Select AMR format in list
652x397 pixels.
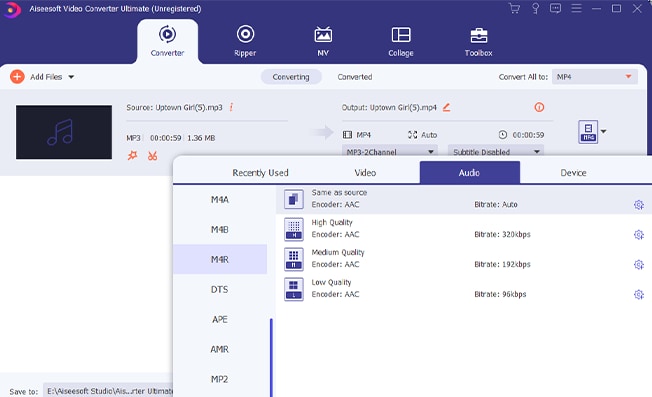click(x=220, y=349)
